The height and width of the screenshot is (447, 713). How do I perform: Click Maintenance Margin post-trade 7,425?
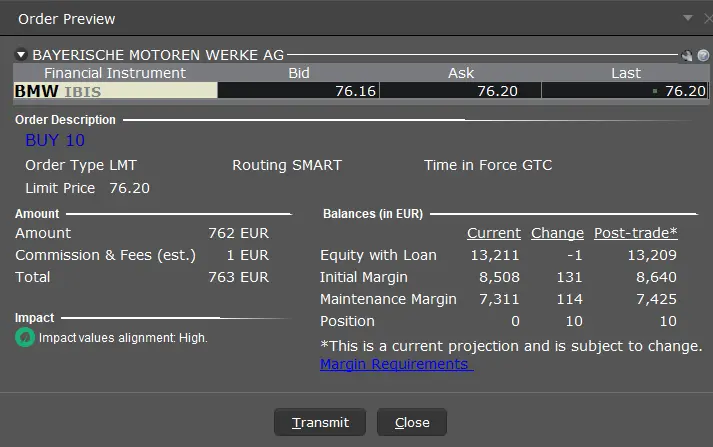pyautogui.click(x=656, y=299)
